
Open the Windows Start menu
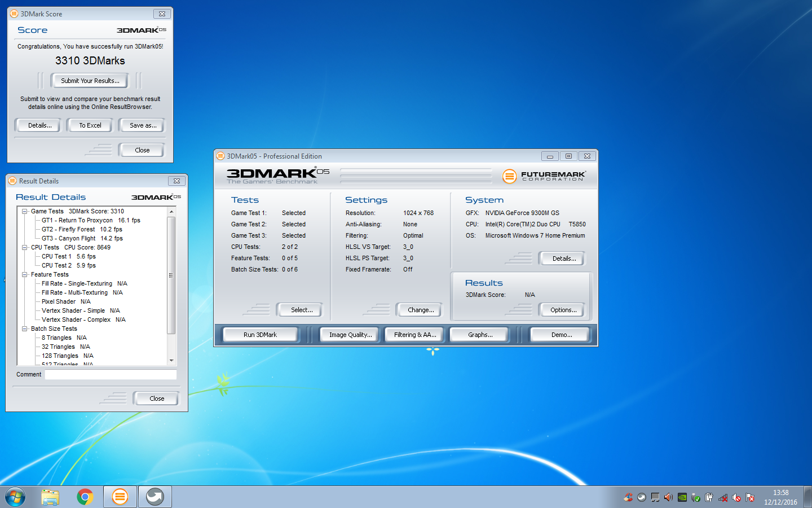15,497
